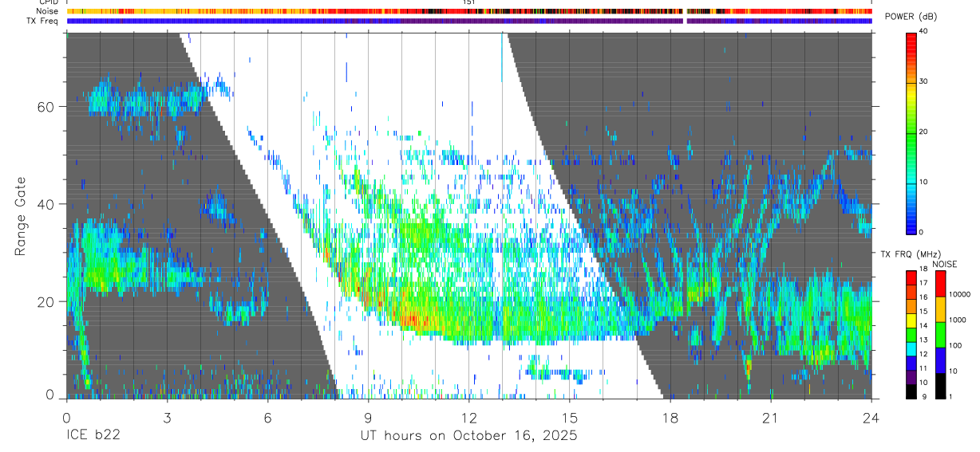
Task: Click the power (dB) gradient colorbar
Action: click(x=911, y=132)
